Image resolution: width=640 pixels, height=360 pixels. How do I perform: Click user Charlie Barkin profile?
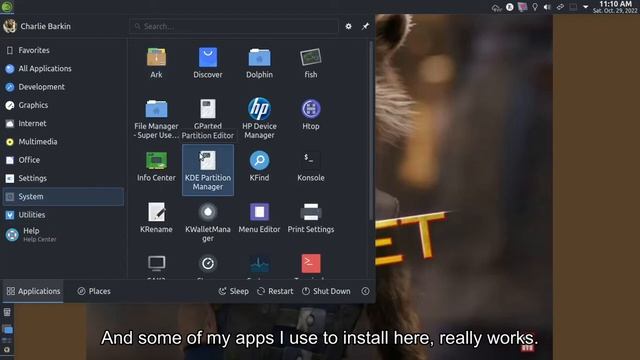[x=37, y=26]
